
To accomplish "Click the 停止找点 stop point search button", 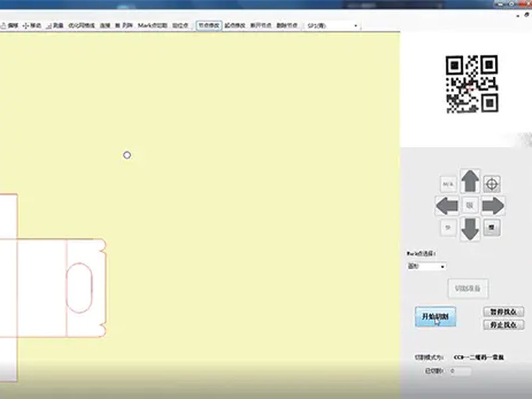I will [x=503, y=325].
